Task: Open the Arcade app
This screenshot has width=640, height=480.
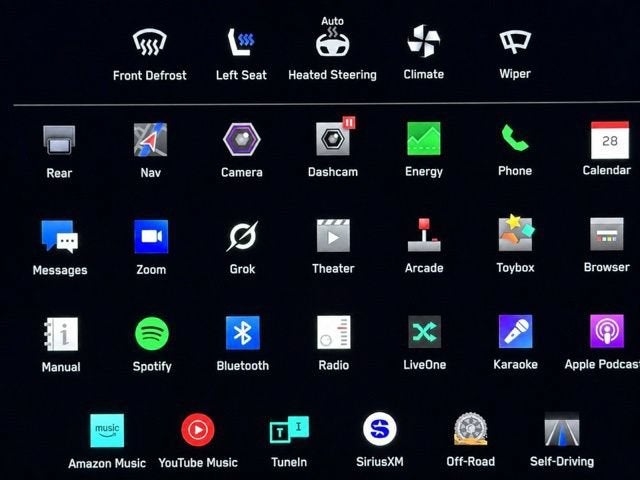Action: click(x=424, y=235)
